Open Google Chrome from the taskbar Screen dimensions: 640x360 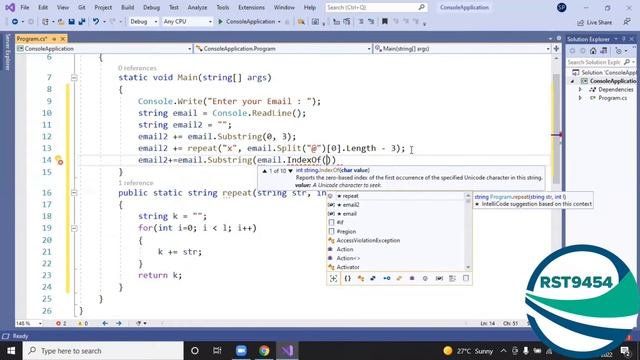coord(264,351)
